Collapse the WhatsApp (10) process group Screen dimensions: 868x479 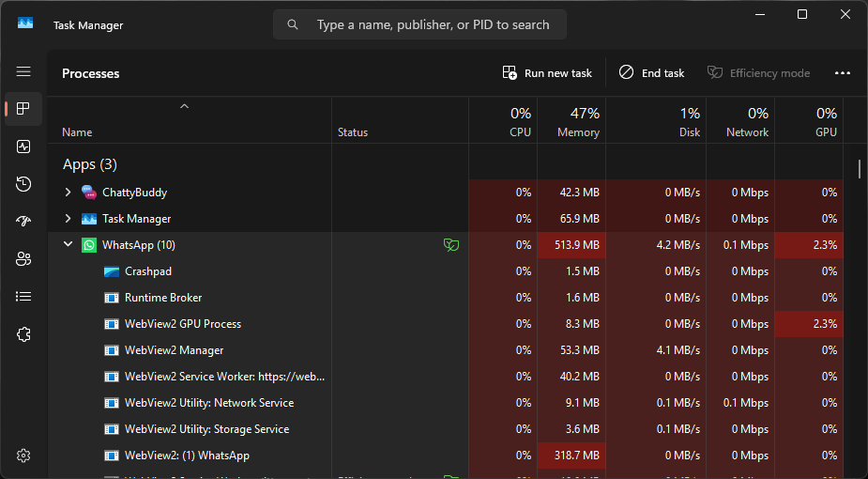point(69,244)
